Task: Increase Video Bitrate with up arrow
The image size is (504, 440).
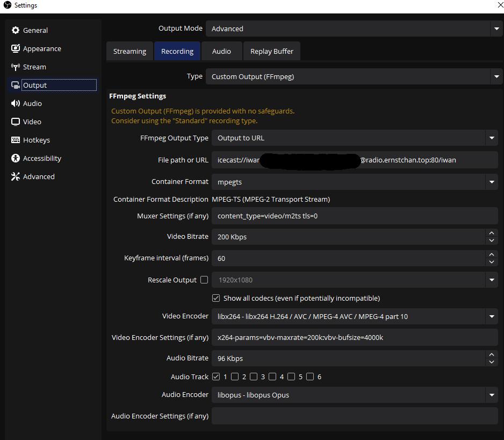Action: [492, 233]
